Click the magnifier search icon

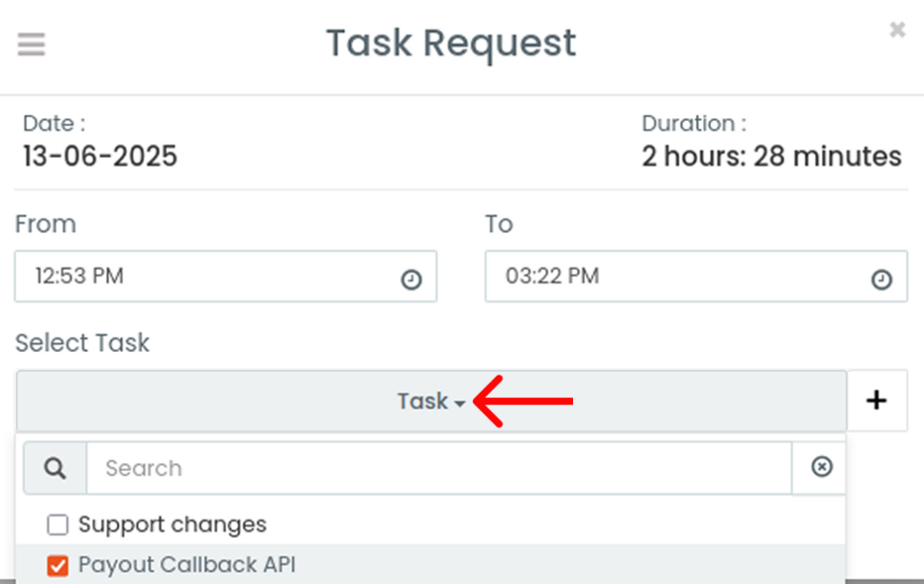(x=55, y=468)
